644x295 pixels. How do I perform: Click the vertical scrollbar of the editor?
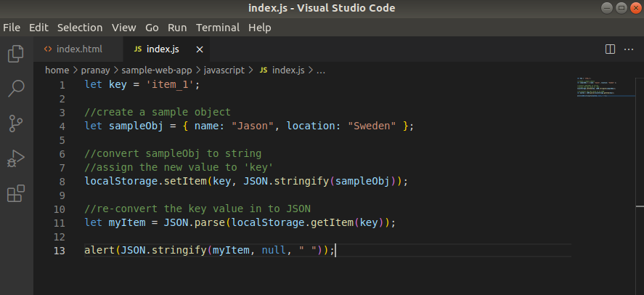coord(640,186)
